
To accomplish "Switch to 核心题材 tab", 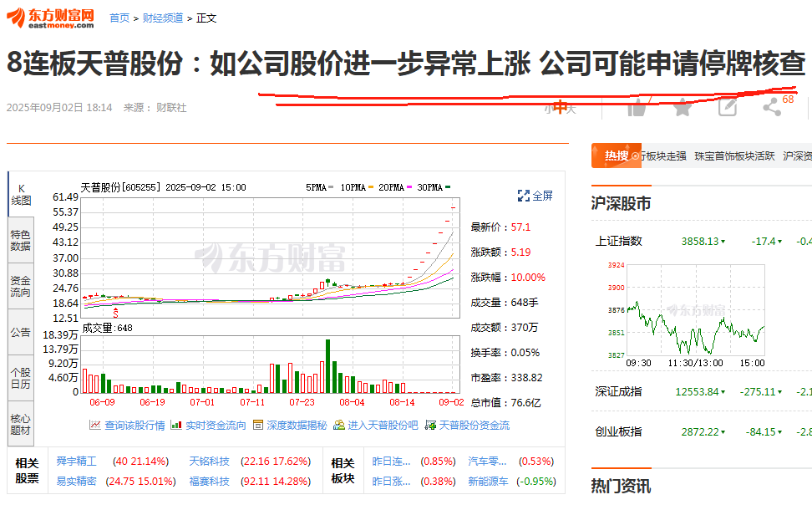I will [x=21, y=424].
